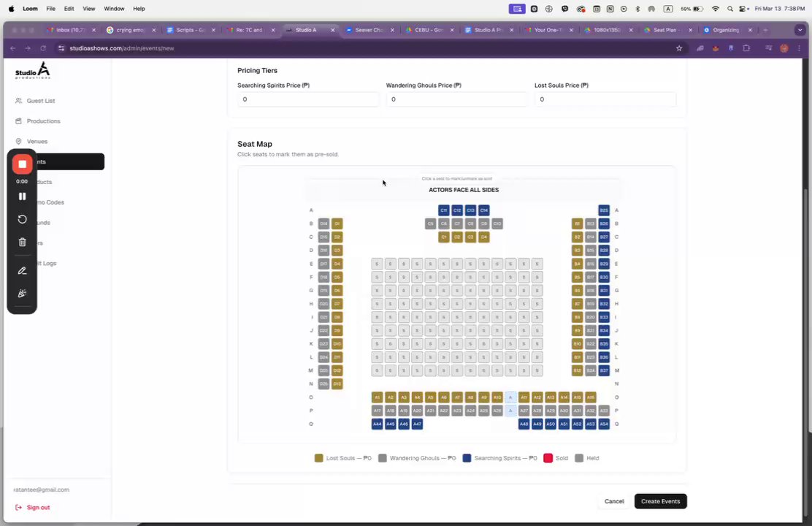The image size is (812, 526).
Task: Restart the Loom recording
Action: 22,219
